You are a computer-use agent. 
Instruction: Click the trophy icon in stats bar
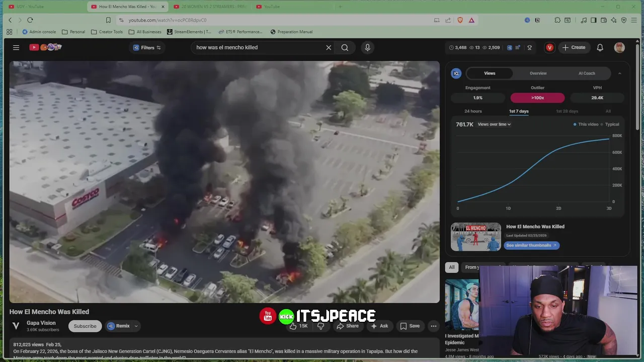(529, 47)
